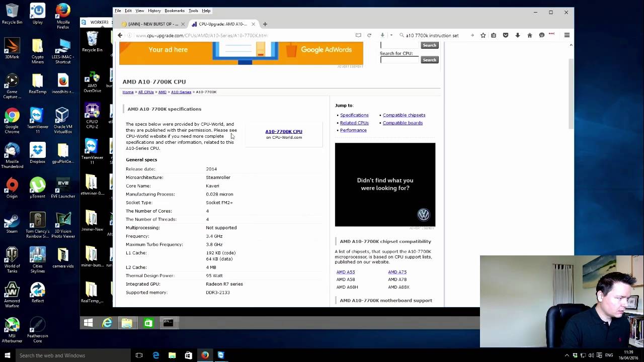This screenshot has height=362, width=644.
Task: Submit search with the go arrow in search bar
Action: [x=472, y=35]
